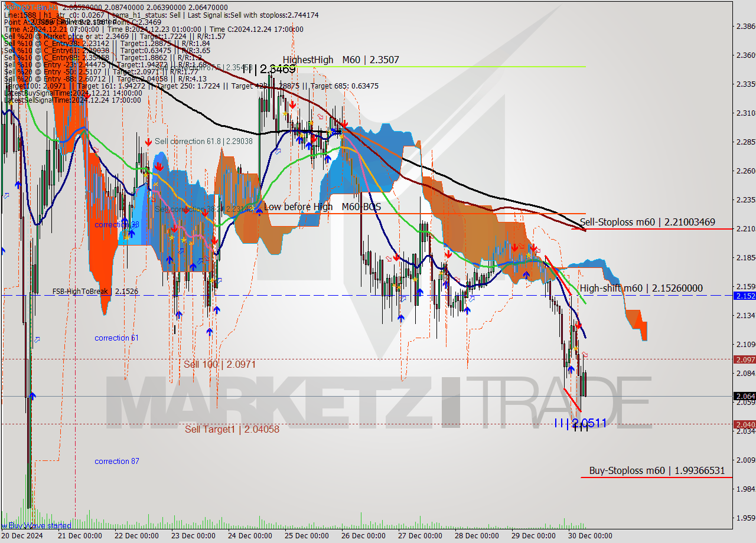Click the '23 Dec 00:00' time axis label
The height and width of the screenshot is (543, 756).
[x=193, y=536]
